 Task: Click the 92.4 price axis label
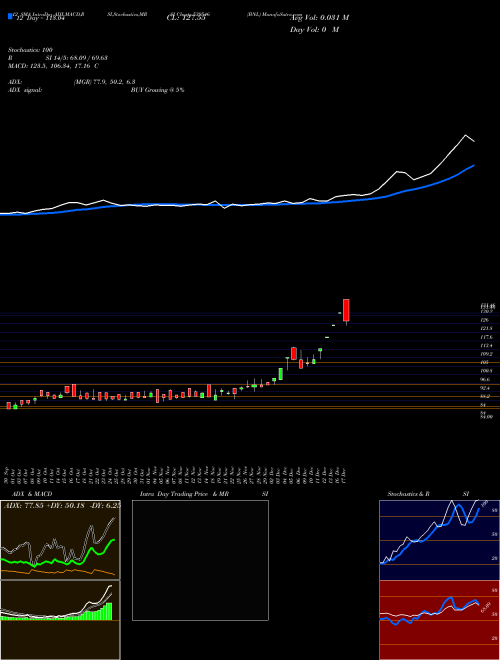[x=486, y=388]
